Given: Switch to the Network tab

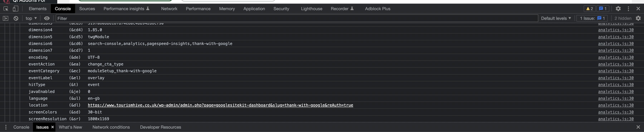Looking at the screenshot, I should click(x=169, y=9).
